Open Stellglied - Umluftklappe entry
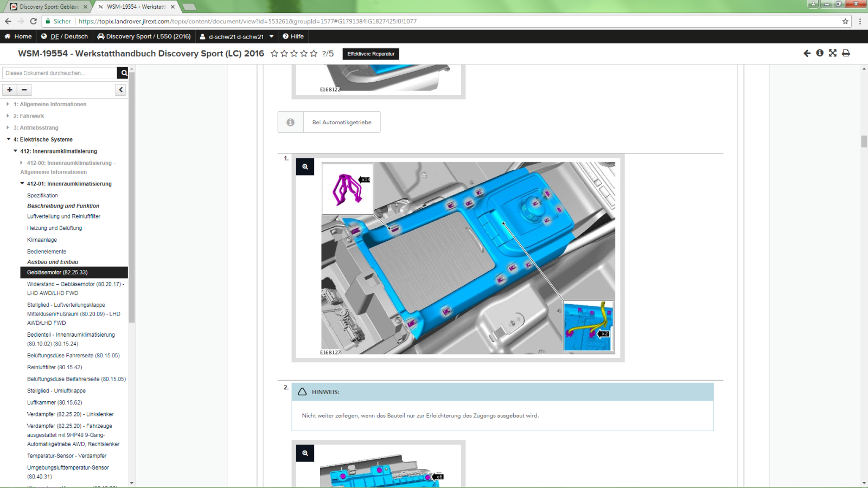 click(x=56, y=391)
